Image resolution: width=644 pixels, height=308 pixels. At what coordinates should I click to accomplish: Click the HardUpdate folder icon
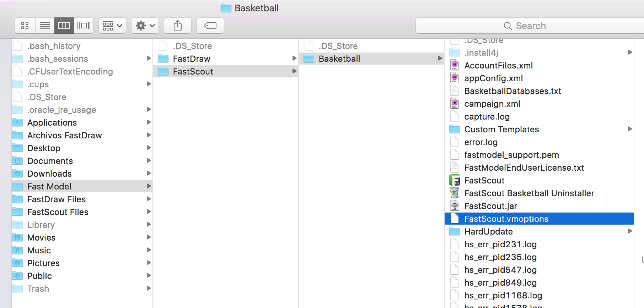[455, 232]
